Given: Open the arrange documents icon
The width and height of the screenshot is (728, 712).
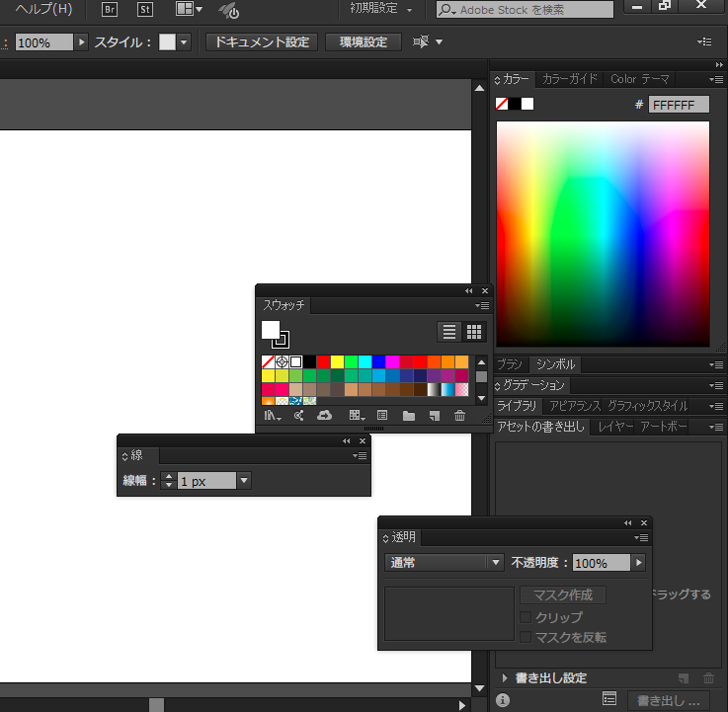Looking at the screenshot, I should coord(189,9).
